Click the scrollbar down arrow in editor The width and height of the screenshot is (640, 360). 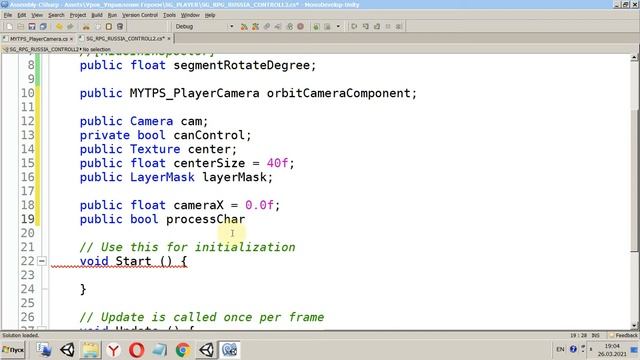634,326
